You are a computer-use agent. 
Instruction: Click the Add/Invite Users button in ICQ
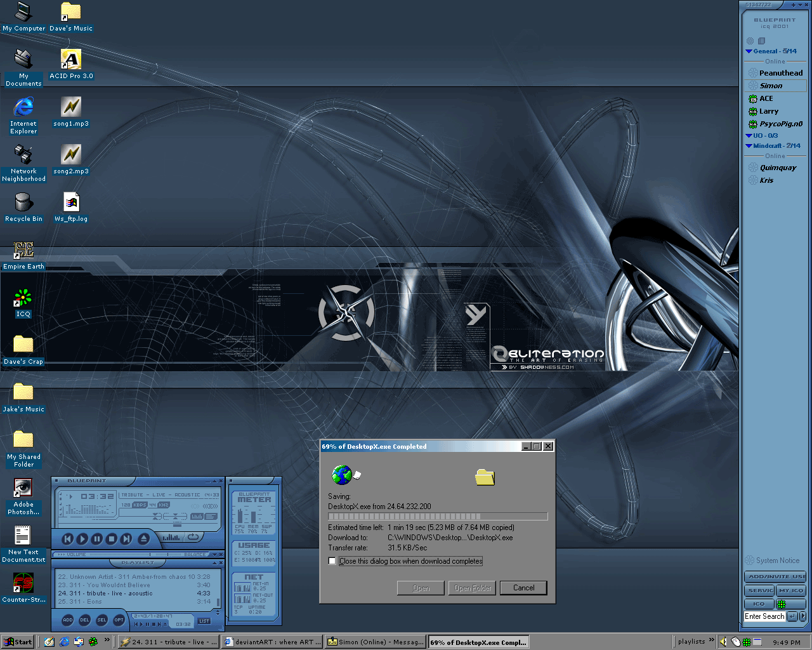[775, 576]
